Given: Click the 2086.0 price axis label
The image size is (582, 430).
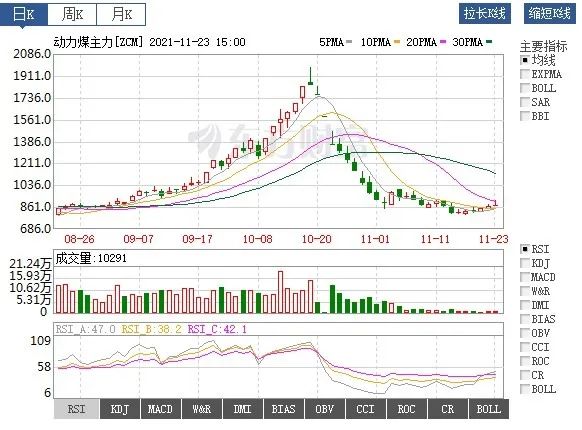Looking at the screenshot, I should (x=32, y=54).
